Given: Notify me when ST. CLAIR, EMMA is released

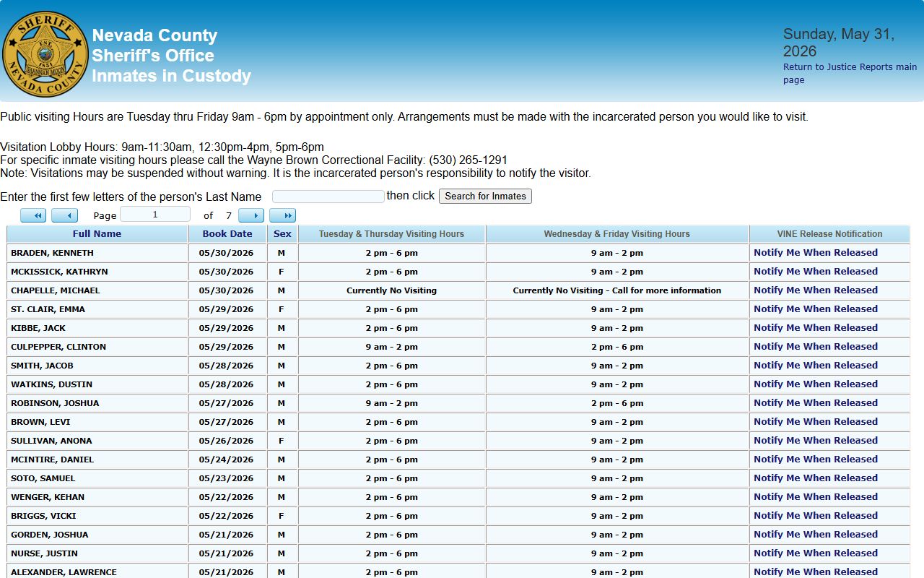Looking at the screenshot, I should point(816,309).
